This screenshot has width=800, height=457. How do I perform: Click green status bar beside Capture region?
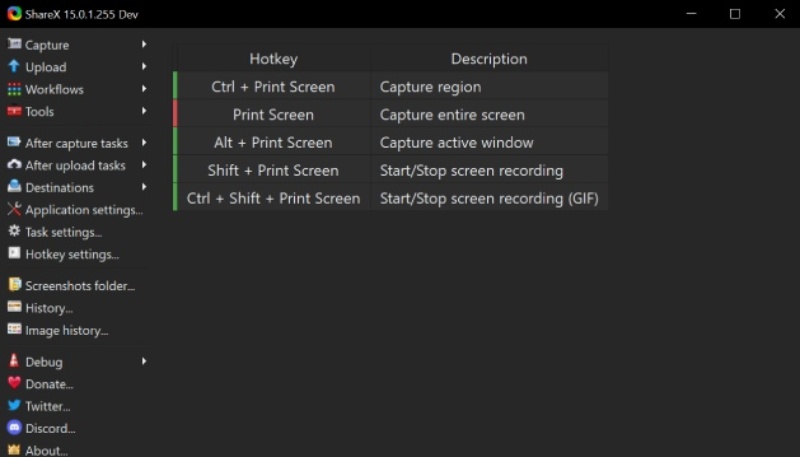176,86
